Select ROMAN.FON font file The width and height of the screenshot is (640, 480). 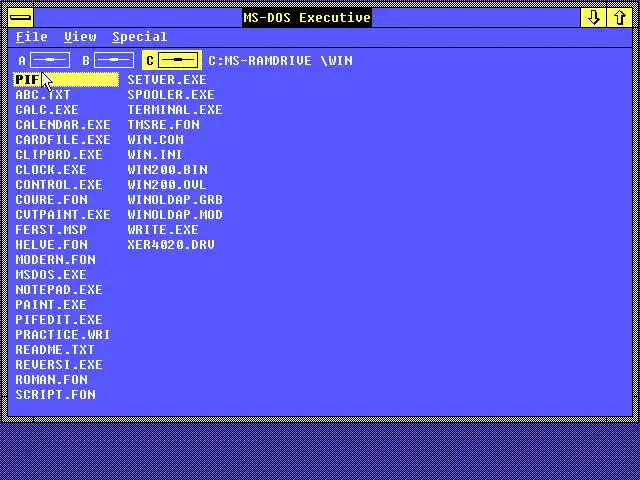[51, 380]
